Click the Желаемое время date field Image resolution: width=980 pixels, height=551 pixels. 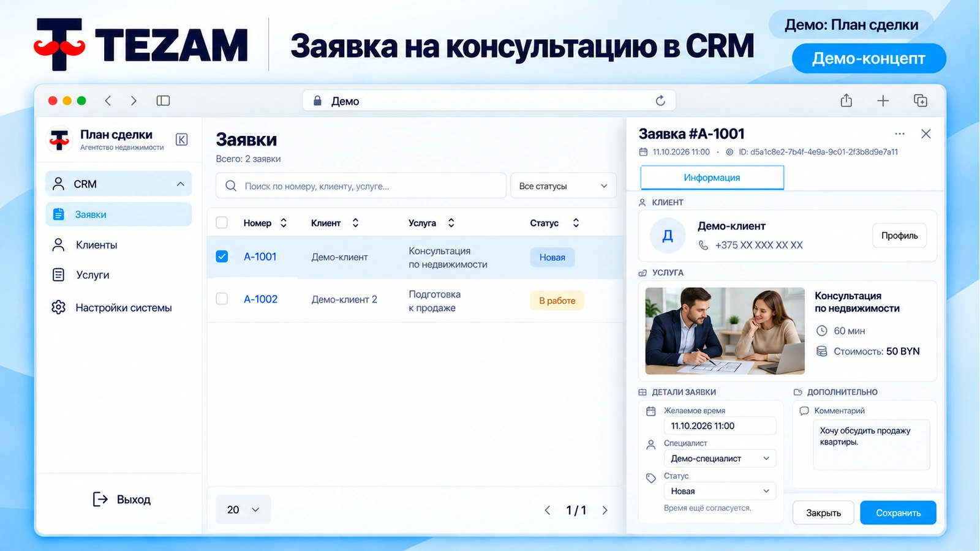[720, 426]
